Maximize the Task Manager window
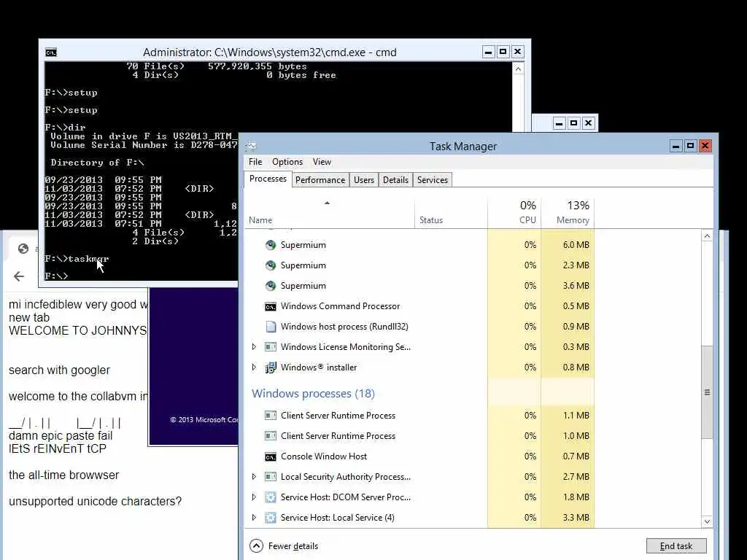The width and height of the screenshot is (747, 560). click(x=690, y=146)
